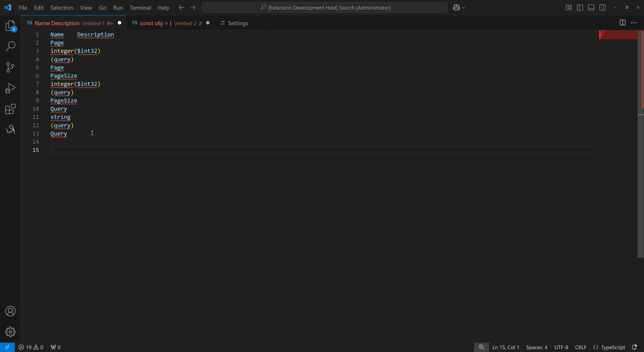Open the Terminal menu

point(140,8)
